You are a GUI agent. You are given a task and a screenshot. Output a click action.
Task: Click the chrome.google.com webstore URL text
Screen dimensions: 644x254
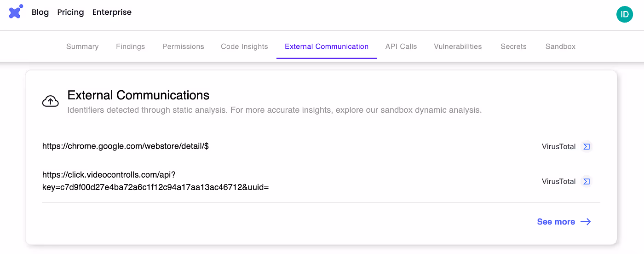[x=126, y=146]
